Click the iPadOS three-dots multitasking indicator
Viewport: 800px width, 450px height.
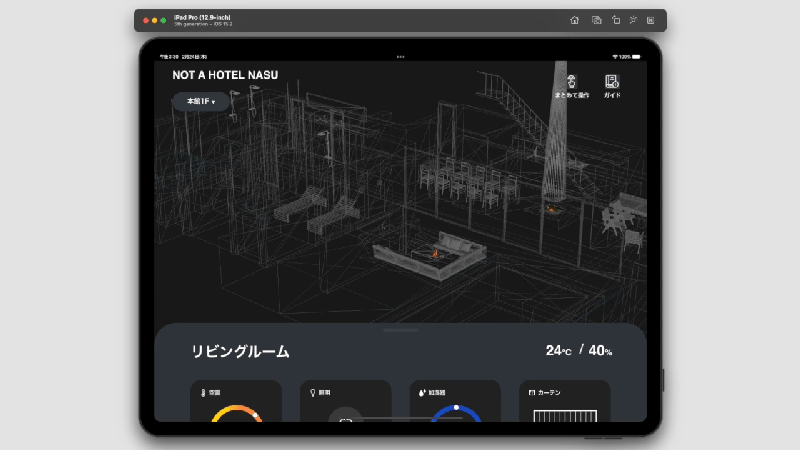pos(401,57)
